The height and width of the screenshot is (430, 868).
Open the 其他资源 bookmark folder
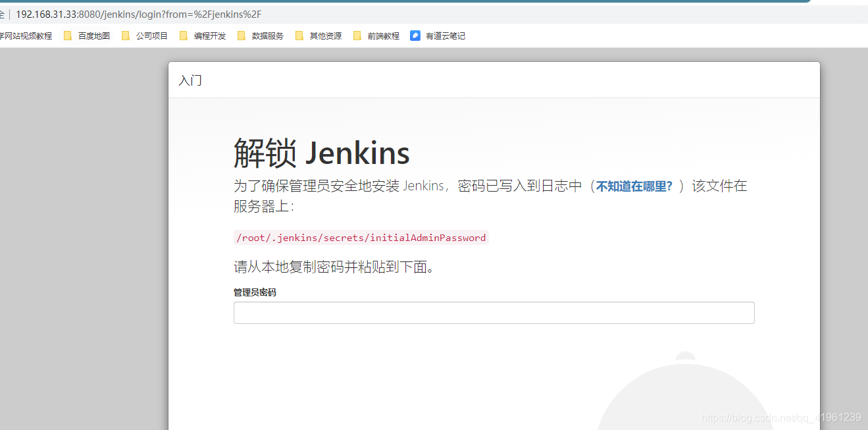coord(319,36)
